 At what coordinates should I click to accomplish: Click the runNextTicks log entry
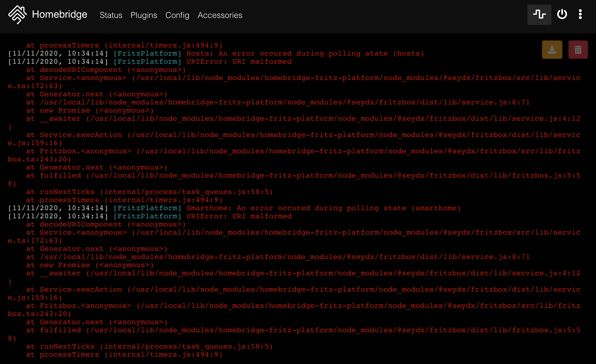149,192
